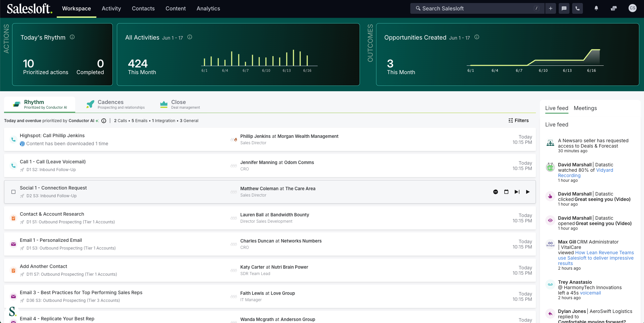Viewport: 644px width, 323px height.
Task: Open Charles Duncan contact name
Action: pos(257,241)
